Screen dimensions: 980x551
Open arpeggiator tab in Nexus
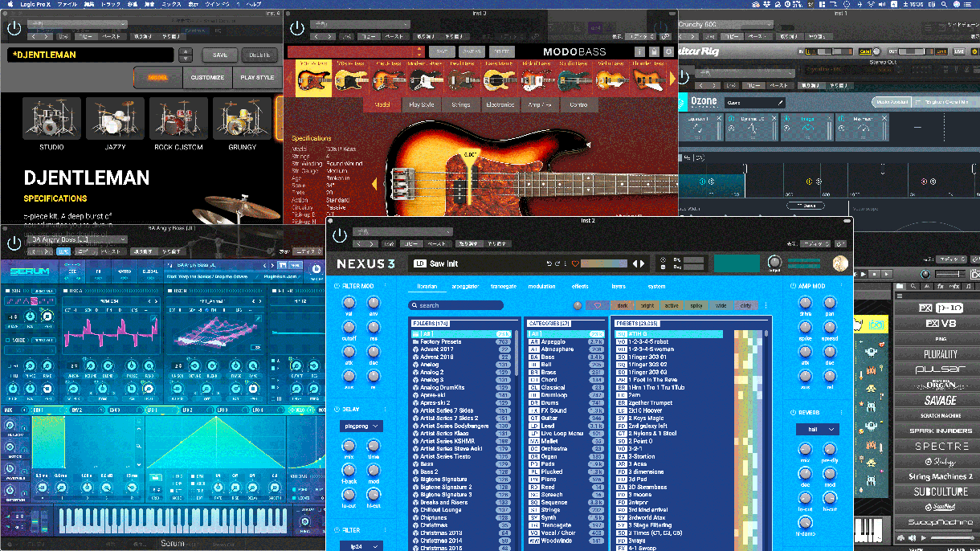[465, 286]
